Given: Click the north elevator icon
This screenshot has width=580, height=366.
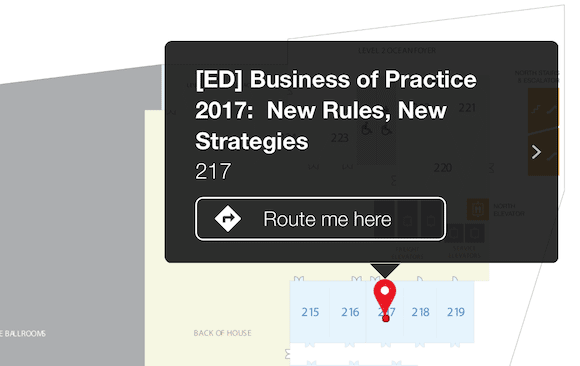Looking at the screenshot, I should click(478, 209).
